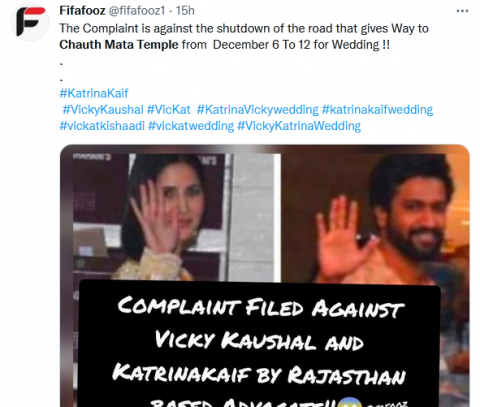This screenshot has height=407, width=480.
Task: Click the bearded man waving photo
Action: pyautogui.click(x=375, y=217)
